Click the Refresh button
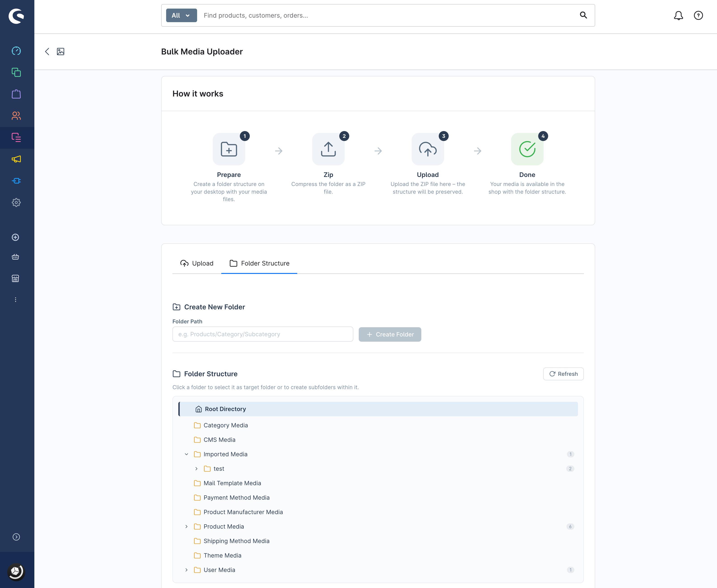The image size is (717, 588). (563, 374)
